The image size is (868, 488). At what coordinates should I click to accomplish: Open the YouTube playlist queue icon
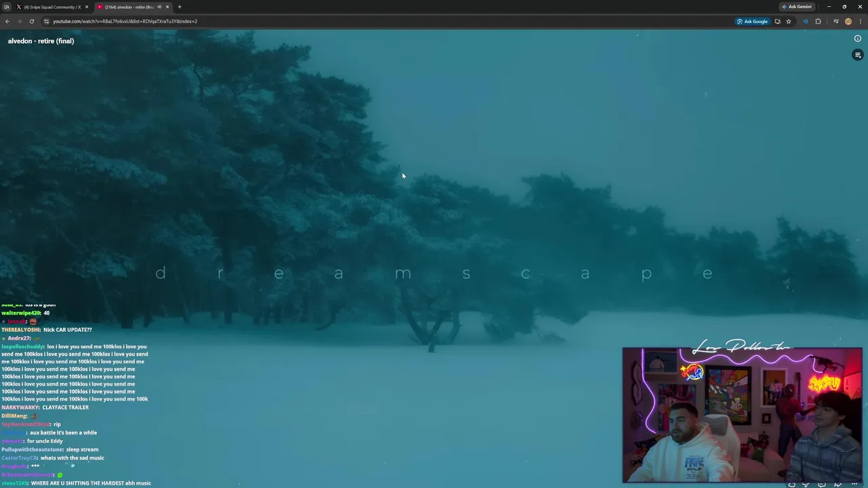[x=858, y=55]
